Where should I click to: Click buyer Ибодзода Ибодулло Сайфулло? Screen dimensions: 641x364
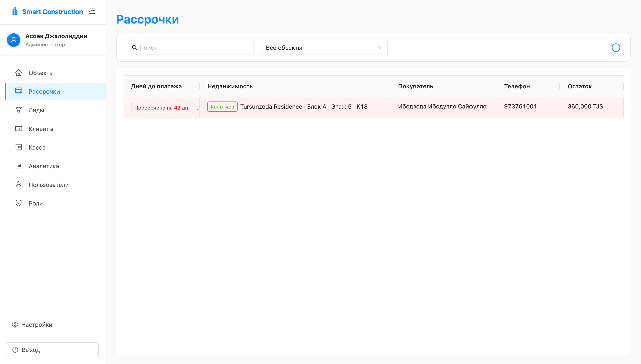(x=442, y=106)
